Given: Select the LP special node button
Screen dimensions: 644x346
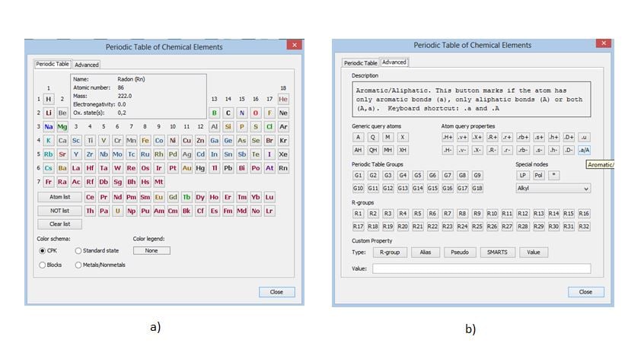Looking at the screenshot, I should (523, 175).
